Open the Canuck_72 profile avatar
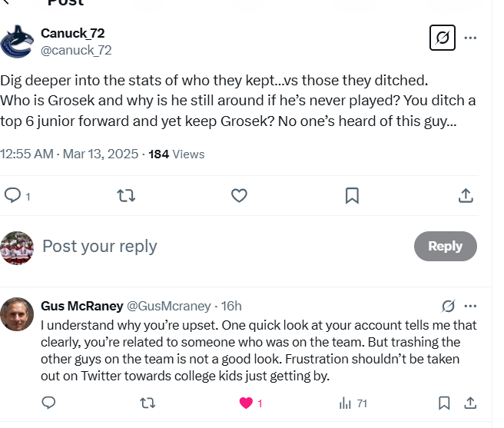 [17, 41]
